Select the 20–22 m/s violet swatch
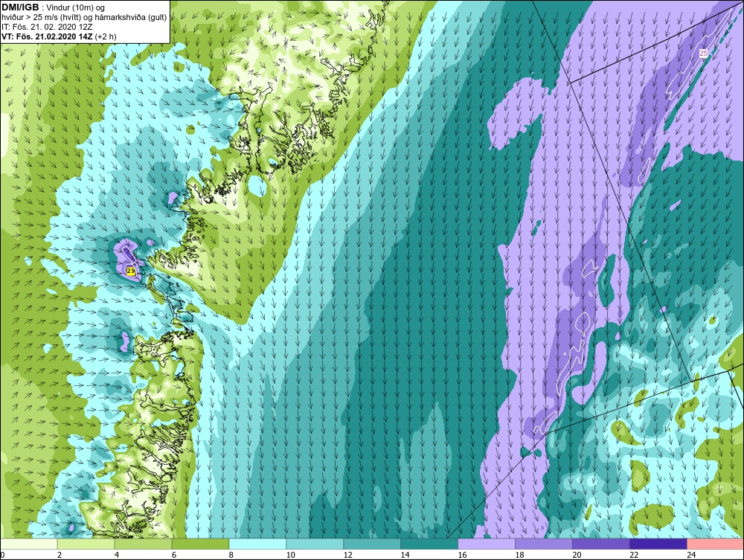 [601, 544]
